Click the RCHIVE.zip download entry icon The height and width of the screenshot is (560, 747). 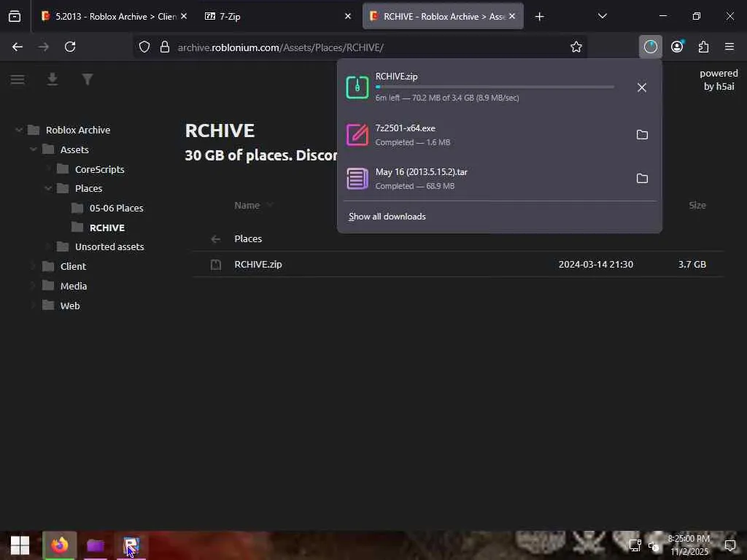357,87
